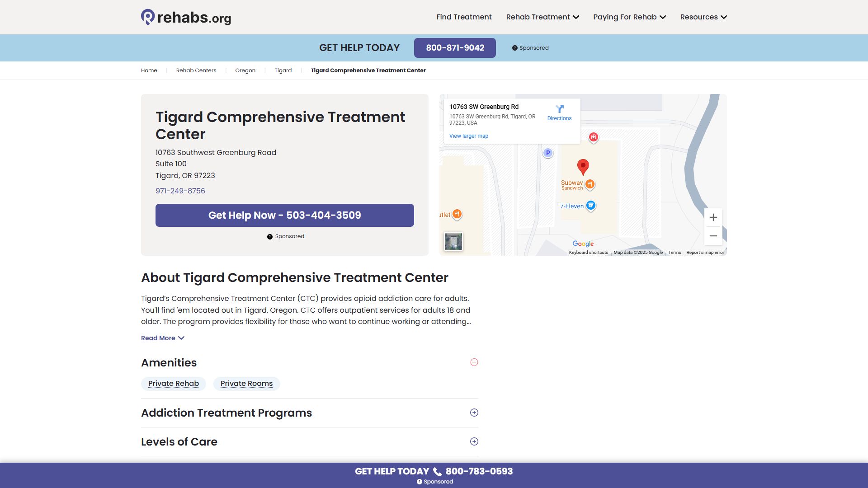The width and height of the screenshot is (868, 488).
Task: Open the Rehab Centers breadcrumb
Action: pos(196,70)
